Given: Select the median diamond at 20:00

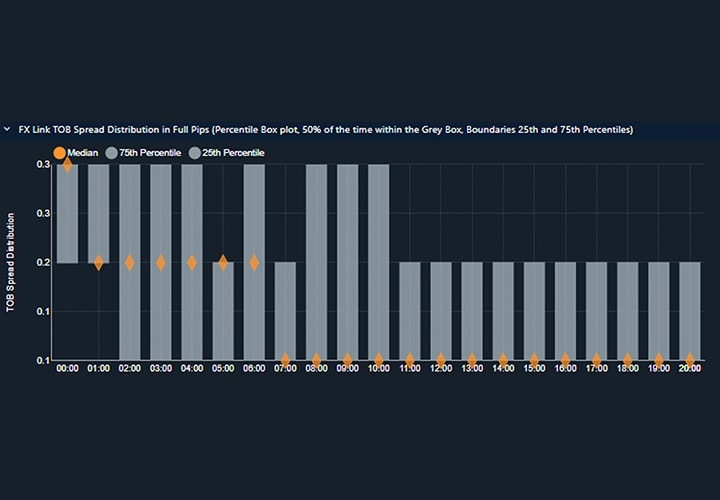Looking at the screenshot, I should coord(690,359).
